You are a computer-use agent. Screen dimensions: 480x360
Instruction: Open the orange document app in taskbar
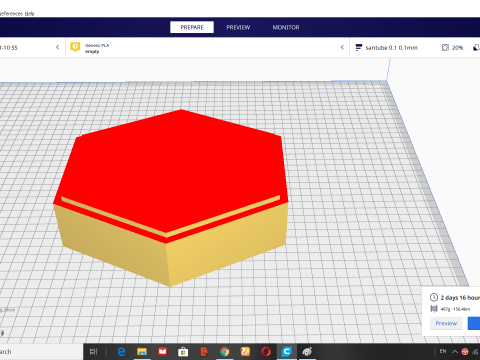[204, 352]
